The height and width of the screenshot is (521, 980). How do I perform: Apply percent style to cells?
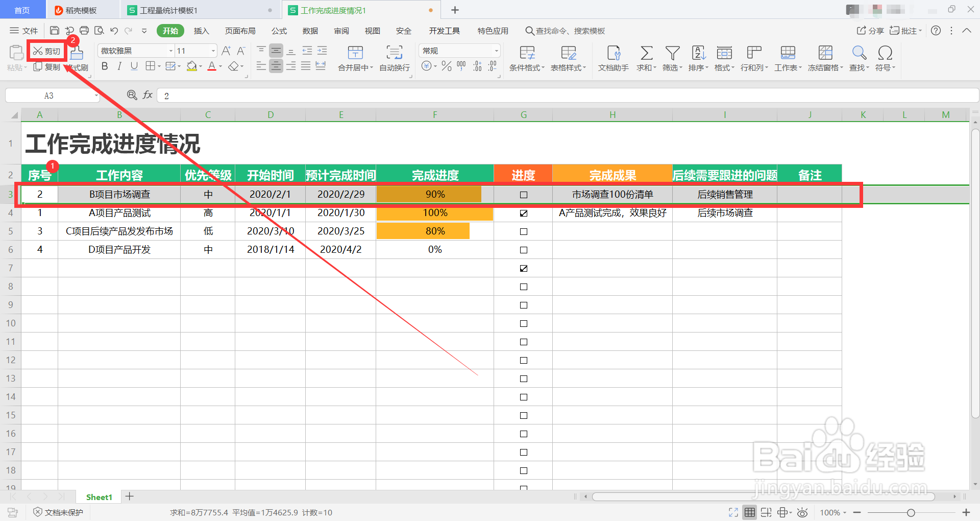tap(447, 66)
